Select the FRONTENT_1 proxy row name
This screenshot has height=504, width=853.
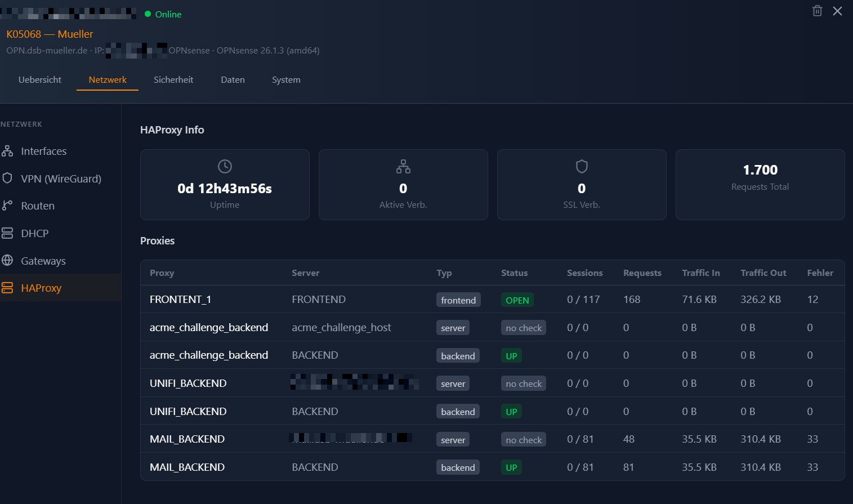coord(180,300)
